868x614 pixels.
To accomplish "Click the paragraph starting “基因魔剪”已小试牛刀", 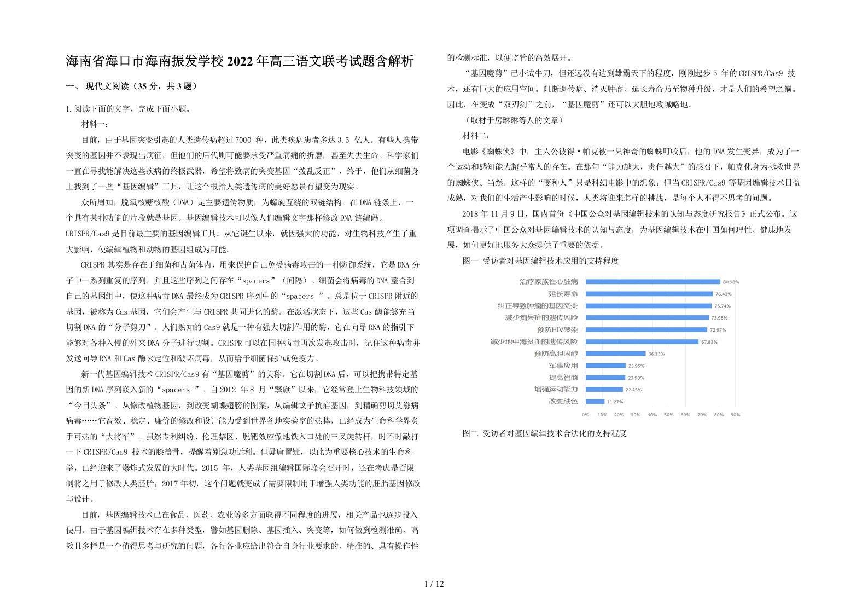I will [x=624, y=89].
